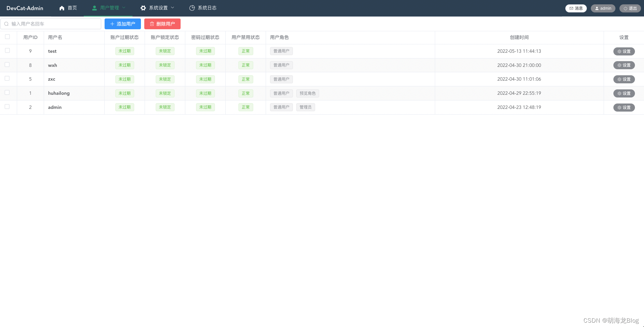Click the 账户锁定状态 column header
Screen dimensions: 644x327
[x=165, y=37]
